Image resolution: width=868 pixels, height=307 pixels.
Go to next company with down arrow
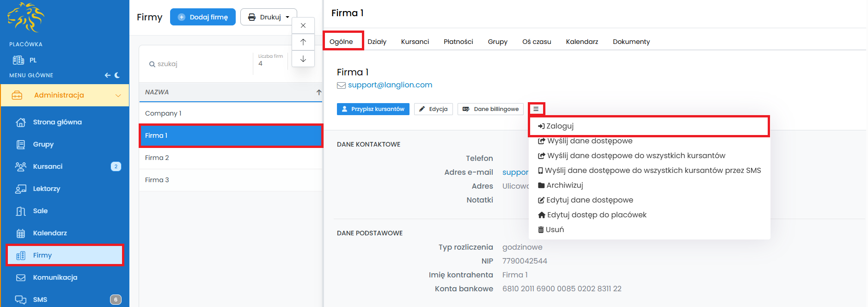click(303, 59)
